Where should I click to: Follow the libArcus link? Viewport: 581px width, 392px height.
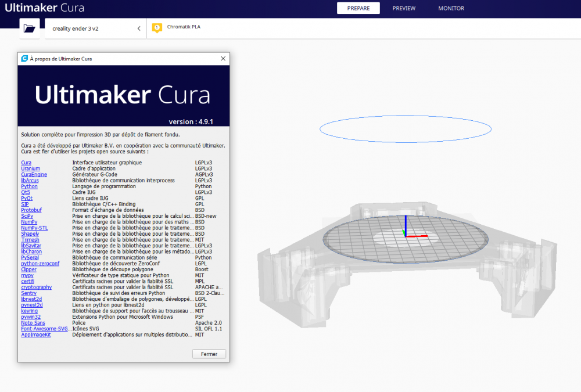coord(30,181)
